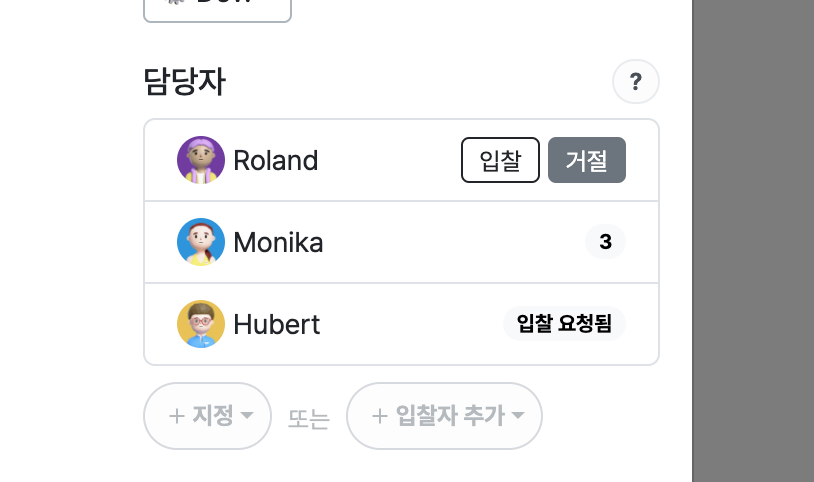This screenshot has width=814, height=482.
Task: Open the + 지정 dropdown
Action: (208, 416)
